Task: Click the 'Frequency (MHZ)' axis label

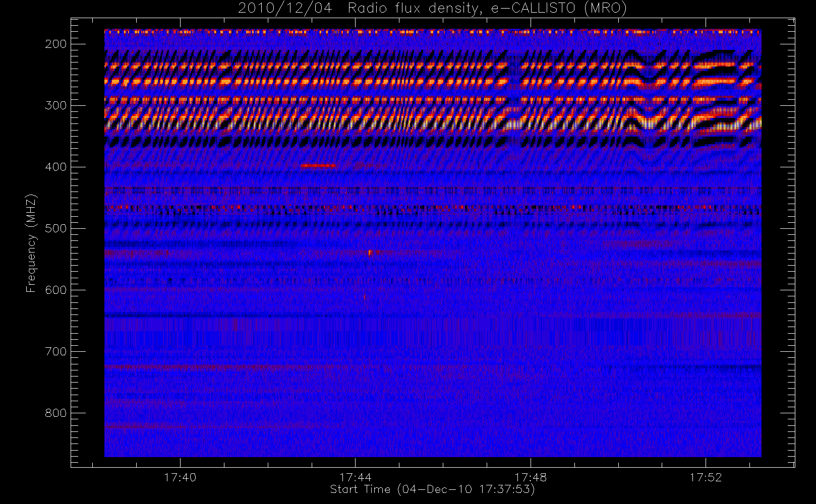Action: tap(31, 243)
